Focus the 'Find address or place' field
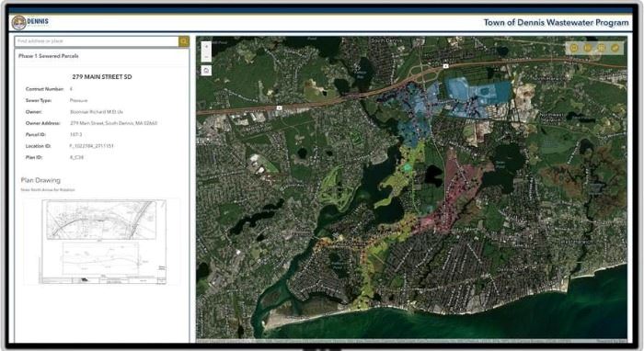The height and width of the screenshot is (351, 644). (x=97, y=41)
